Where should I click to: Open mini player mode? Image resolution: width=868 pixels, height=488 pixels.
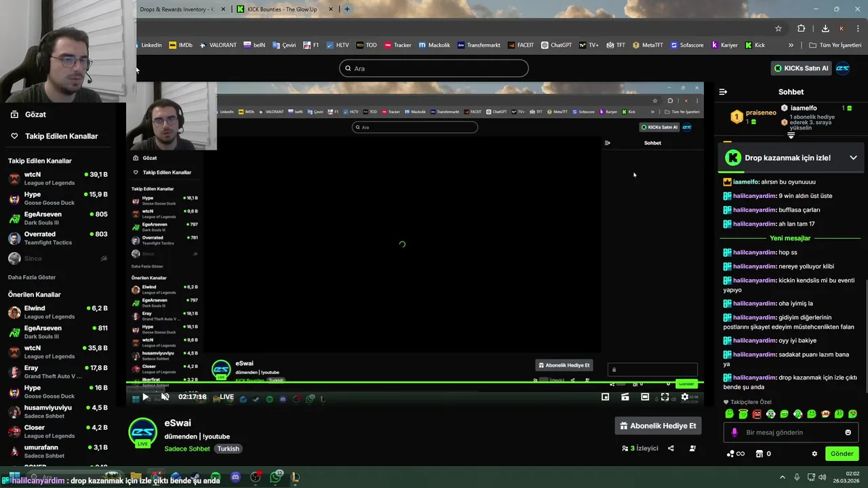(605, 397)
